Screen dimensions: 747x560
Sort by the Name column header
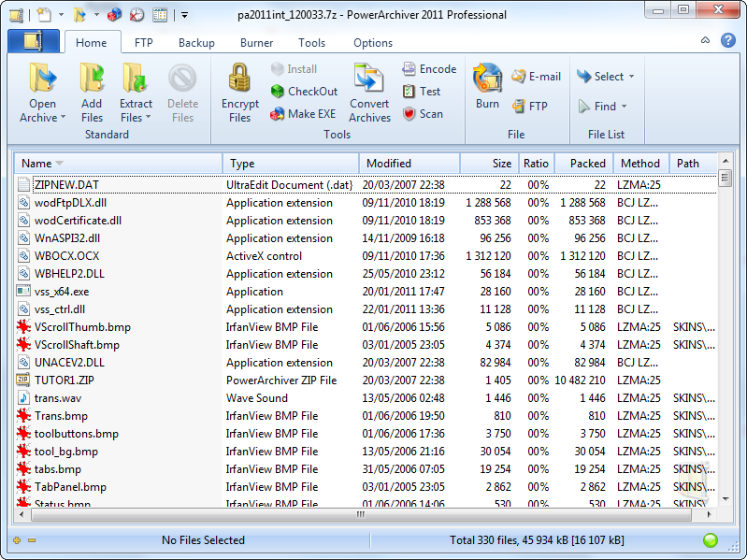click(x=118, y=164)
